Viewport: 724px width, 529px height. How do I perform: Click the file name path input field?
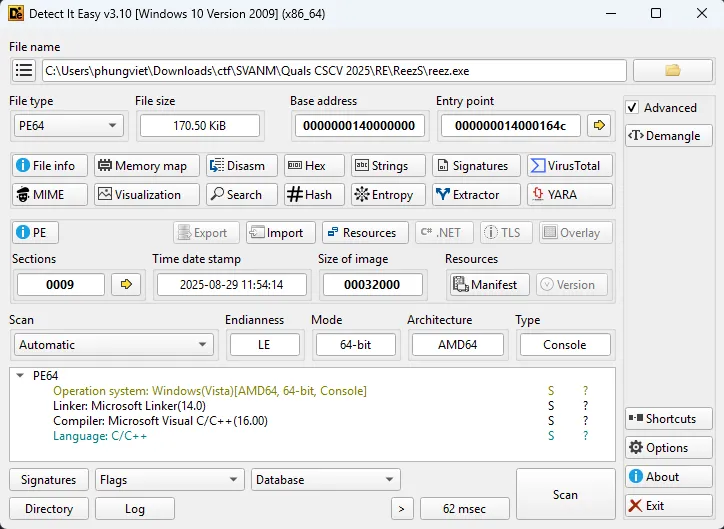pyautogui.click(x=333, y=71)
